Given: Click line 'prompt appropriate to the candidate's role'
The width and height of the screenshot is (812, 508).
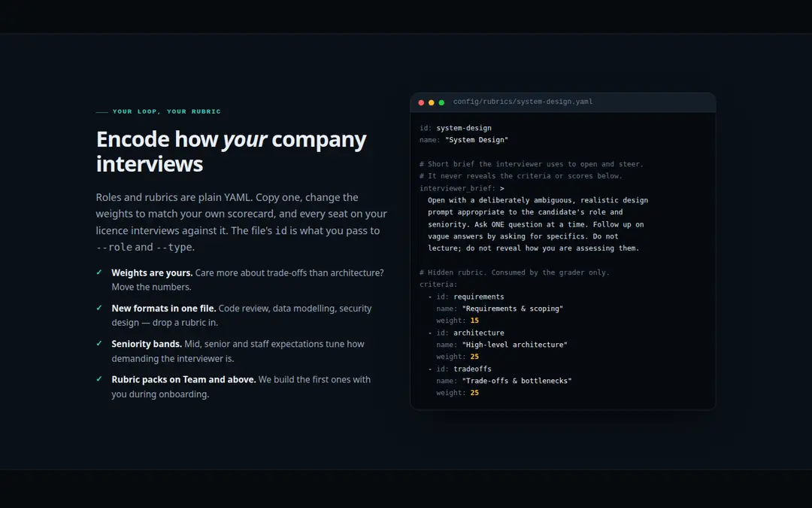Looking at the screenshot, I should tap(525, 212).
